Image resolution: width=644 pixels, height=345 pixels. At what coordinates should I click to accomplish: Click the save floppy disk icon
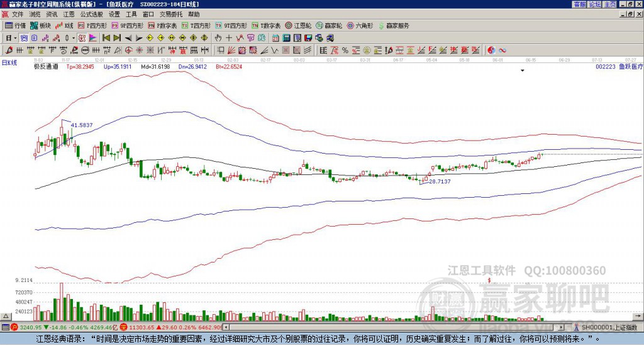click(308, 38)
